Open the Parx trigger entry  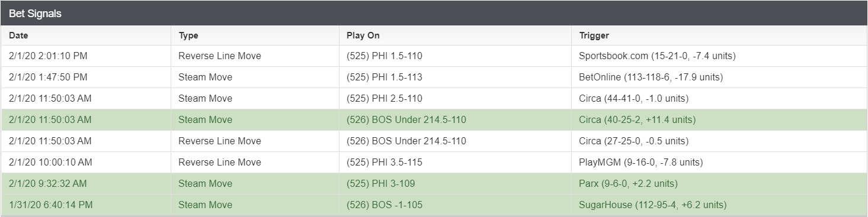tap(628, 184)
